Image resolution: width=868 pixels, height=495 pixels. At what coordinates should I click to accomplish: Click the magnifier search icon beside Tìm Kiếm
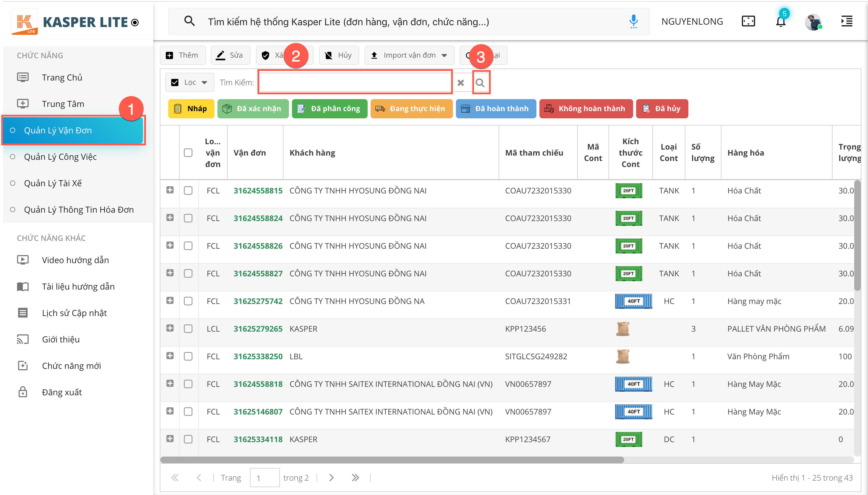(x=480, y=83)
